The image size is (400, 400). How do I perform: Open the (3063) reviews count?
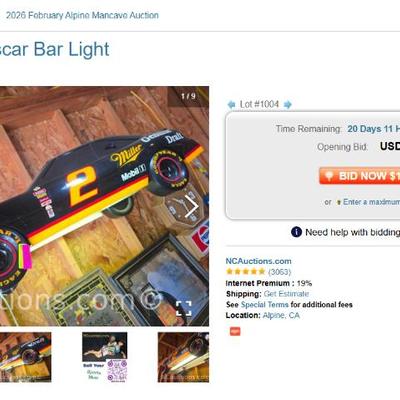(x=279, y=272)
